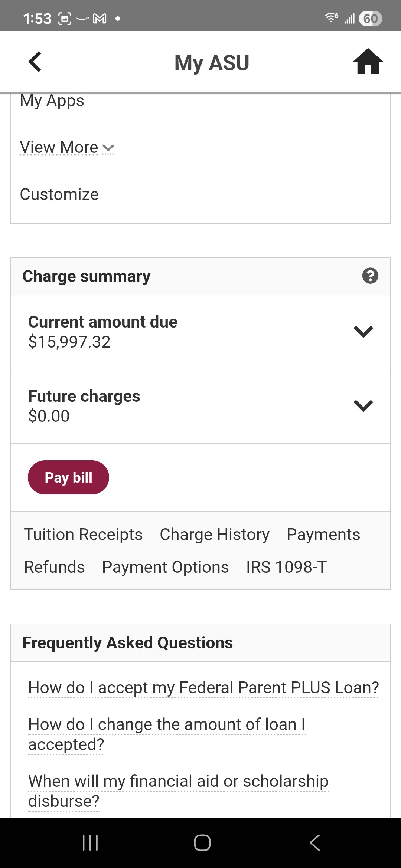Select Payment Options
The height and width of the screenshot is (868, 401).
tap(166, 567)
